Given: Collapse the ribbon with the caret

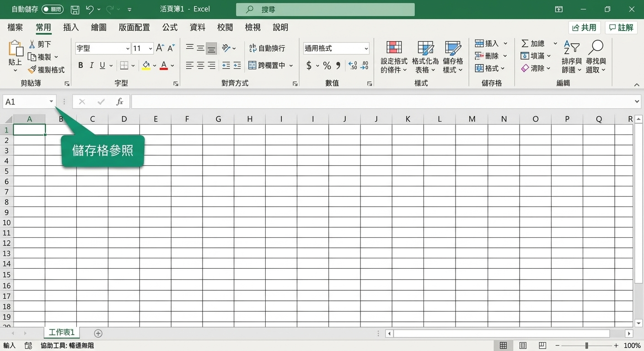Looking at the screenshot, I should pos(637,85).
